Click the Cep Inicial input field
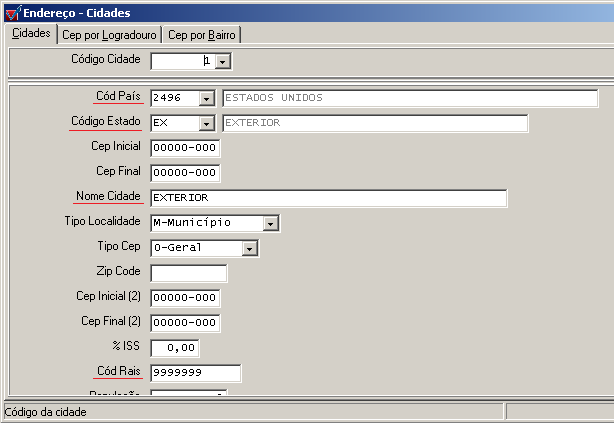 (185, 148)
